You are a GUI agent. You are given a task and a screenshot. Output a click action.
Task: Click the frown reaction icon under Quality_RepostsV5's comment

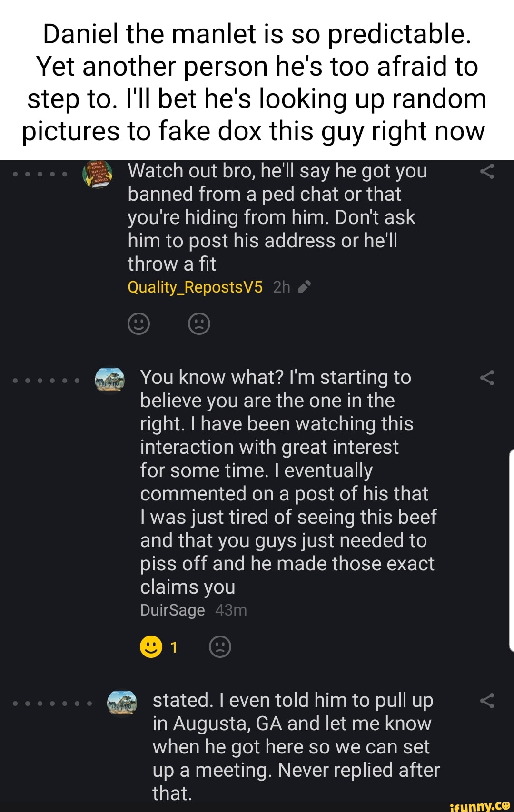click(x=200, y=324)
